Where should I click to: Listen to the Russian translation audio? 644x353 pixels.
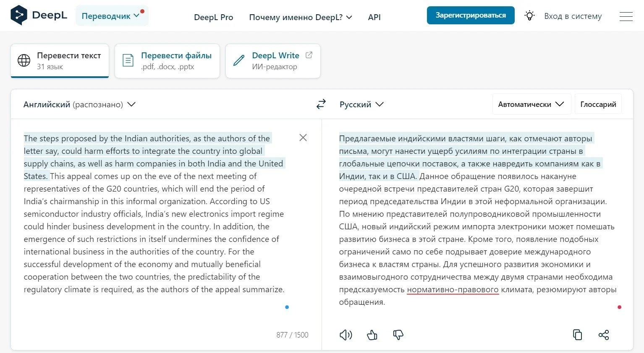pos(346,335)
